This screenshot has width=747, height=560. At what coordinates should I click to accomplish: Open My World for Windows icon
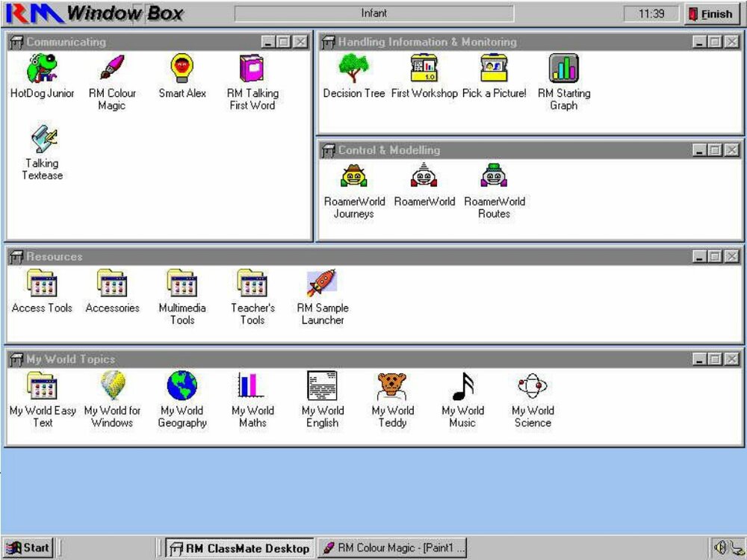pyautogui.click(x=113, y=386)
